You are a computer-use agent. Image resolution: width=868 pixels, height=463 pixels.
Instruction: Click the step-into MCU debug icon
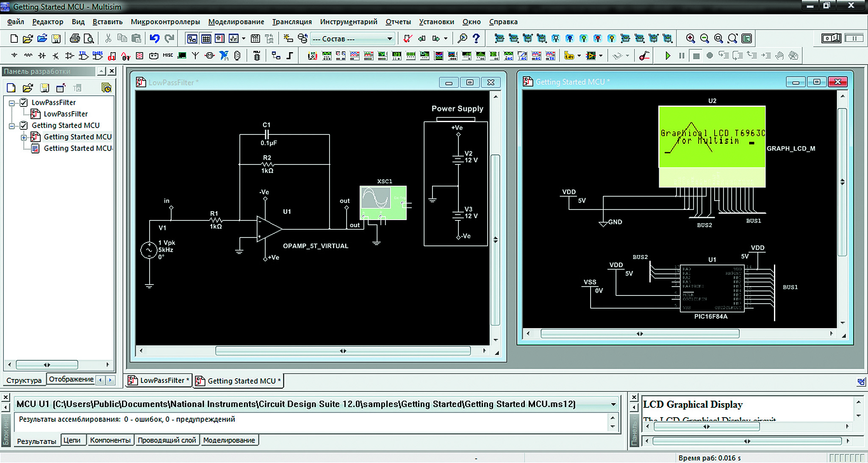(x=724, y=56)
